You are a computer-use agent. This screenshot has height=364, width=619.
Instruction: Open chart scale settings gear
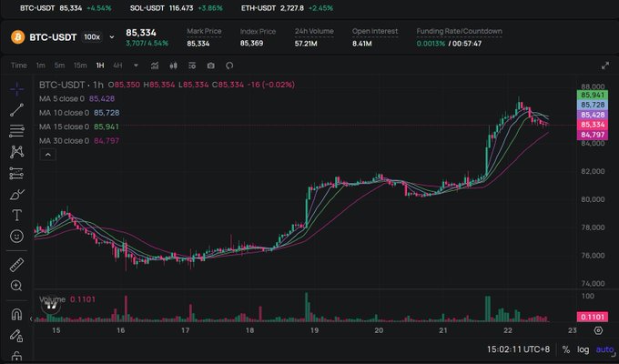tap(598, 330)
